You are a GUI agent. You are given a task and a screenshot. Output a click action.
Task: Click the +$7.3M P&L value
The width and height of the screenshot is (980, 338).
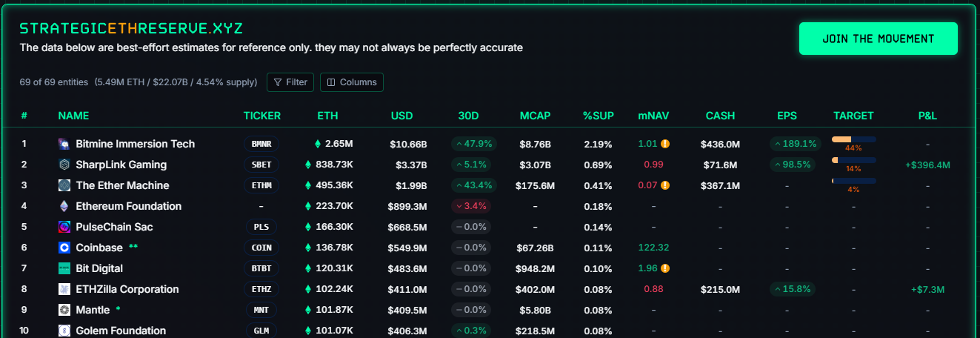[x=927, y=289]
